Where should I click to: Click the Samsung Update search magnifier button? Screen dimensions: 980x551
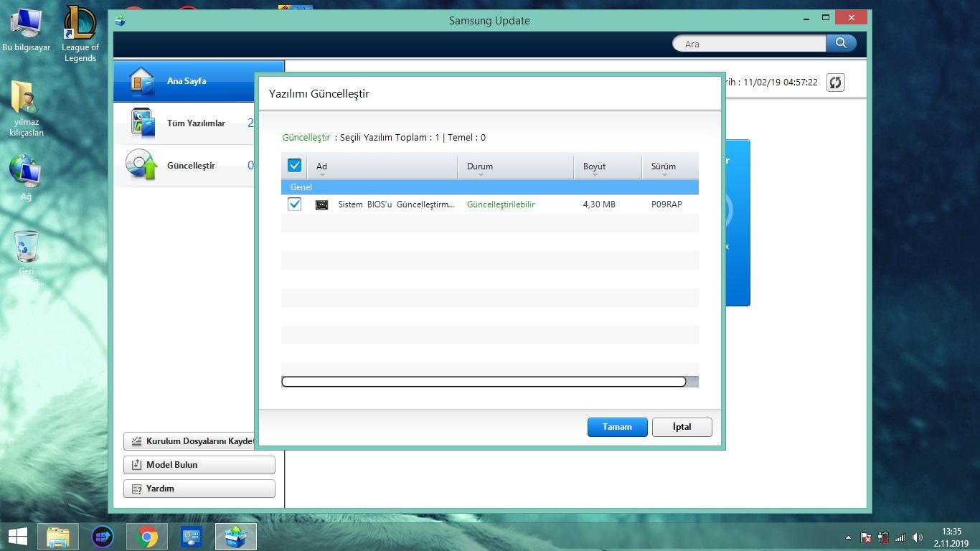pyautogui.click(x=841, y=44)
